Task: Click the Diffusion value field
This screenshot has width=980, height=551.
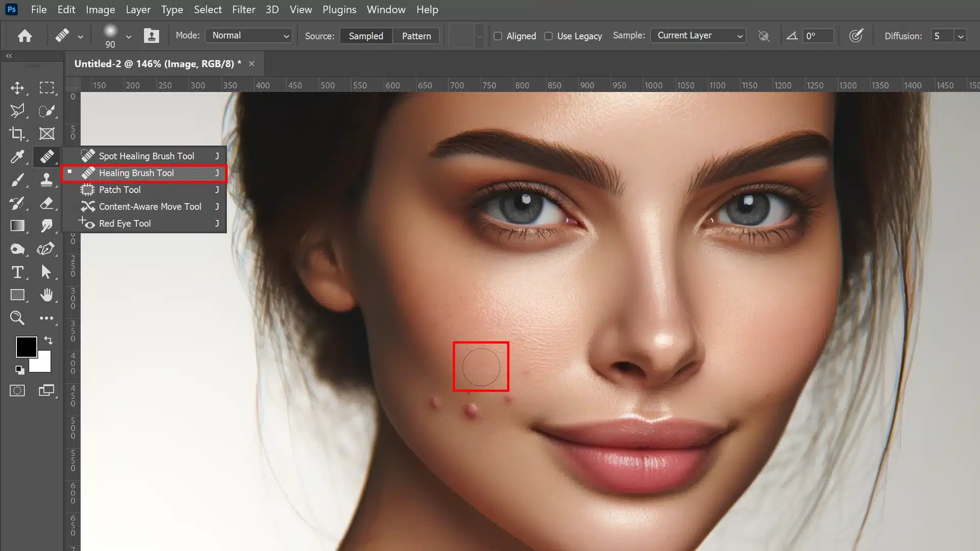Action: coord(942,36)
